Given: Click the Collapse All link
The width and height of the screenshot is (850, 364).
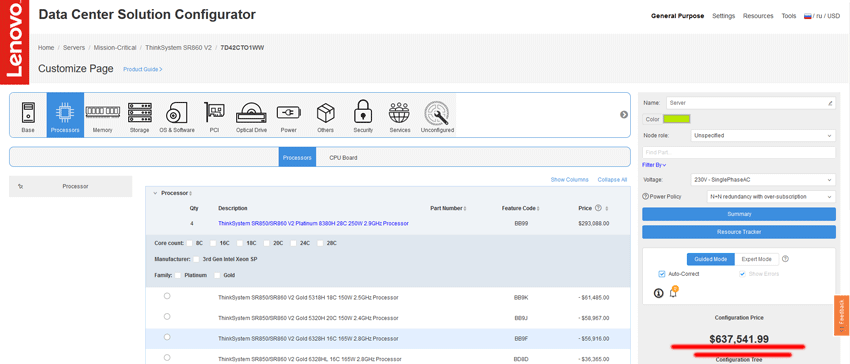Looking at the screenshot, I should coord(612,180).
